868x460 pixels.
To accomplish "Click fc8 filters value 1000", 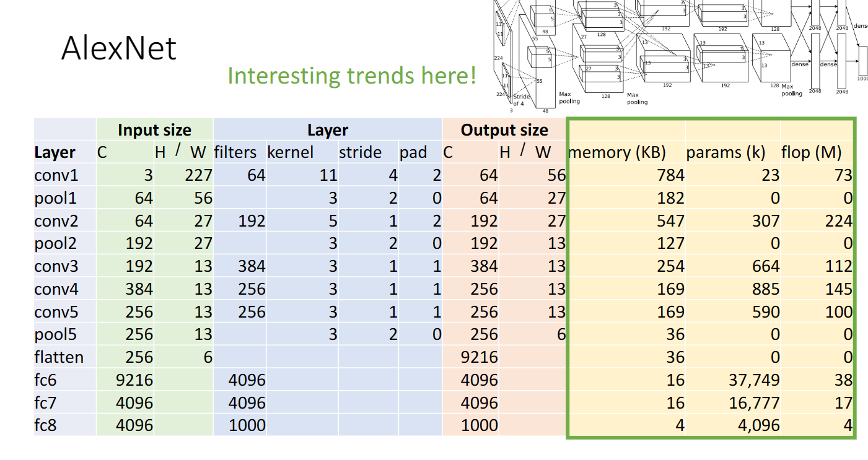I will tap(247, 425).
